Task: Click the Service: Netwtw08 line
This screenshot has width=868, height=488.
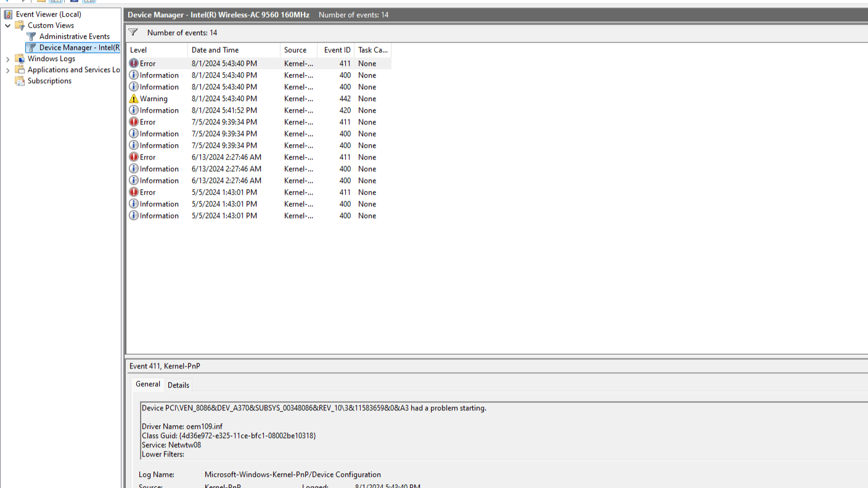Action: tap(171, 445)
